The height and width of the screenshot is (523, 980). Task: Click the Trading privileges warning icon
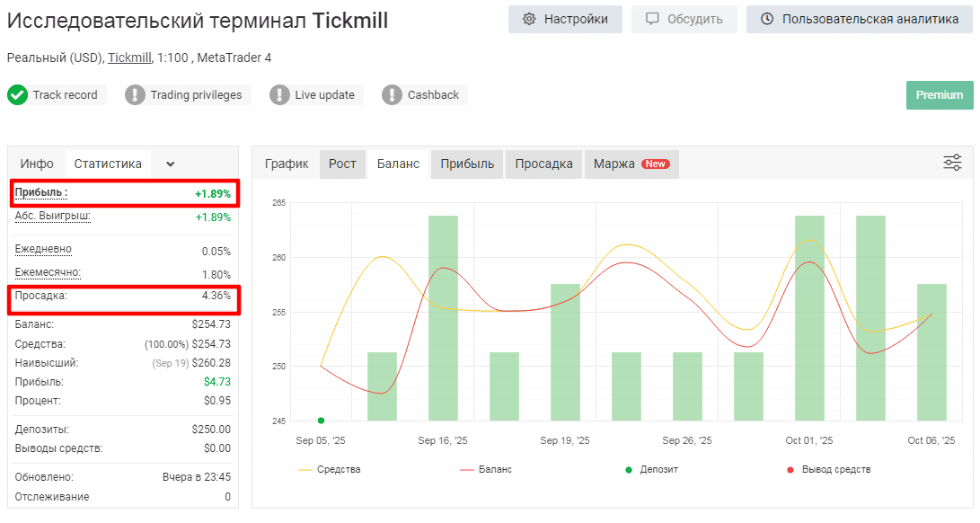(x=135, y=95)
